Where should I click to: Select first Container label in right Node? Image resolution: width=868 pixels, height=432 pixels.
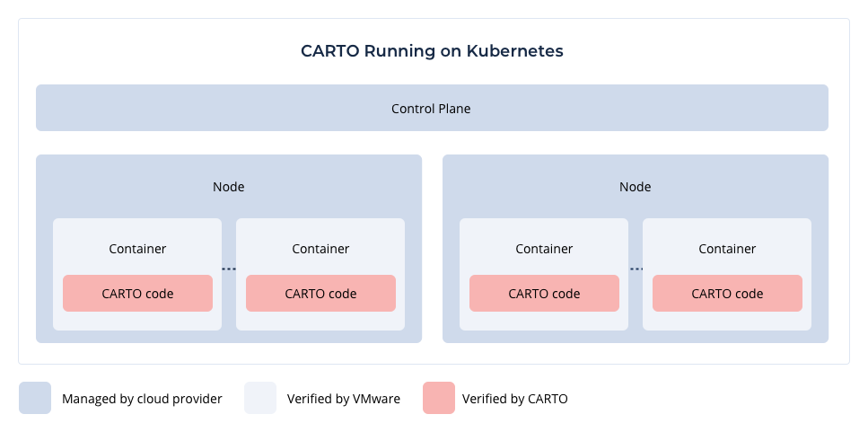click(x=544, y=249)
